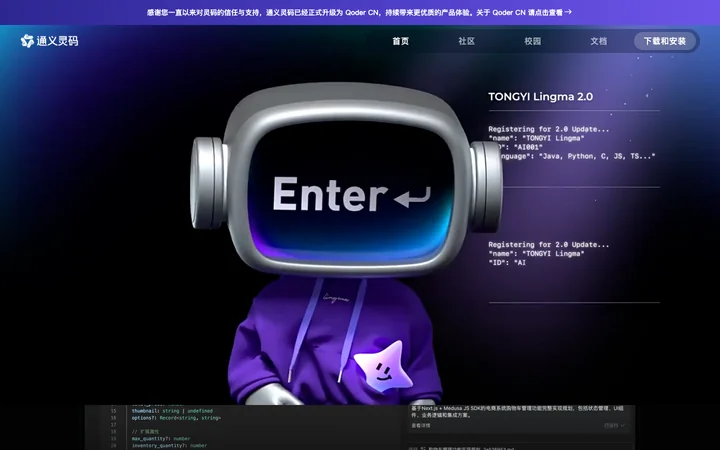Open the 首页 navigation tab
This screenshot has height=450, width=720.
tap(400, 41)
